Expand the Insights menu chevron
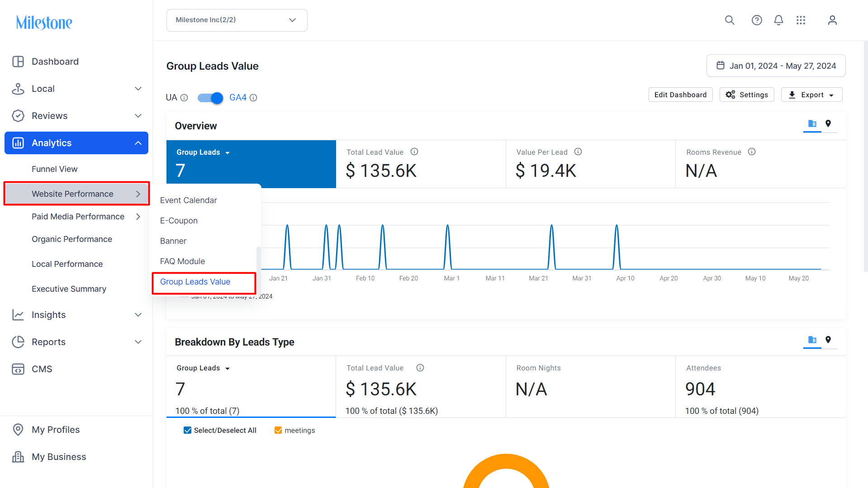868x488 pixels. point(138,315)
